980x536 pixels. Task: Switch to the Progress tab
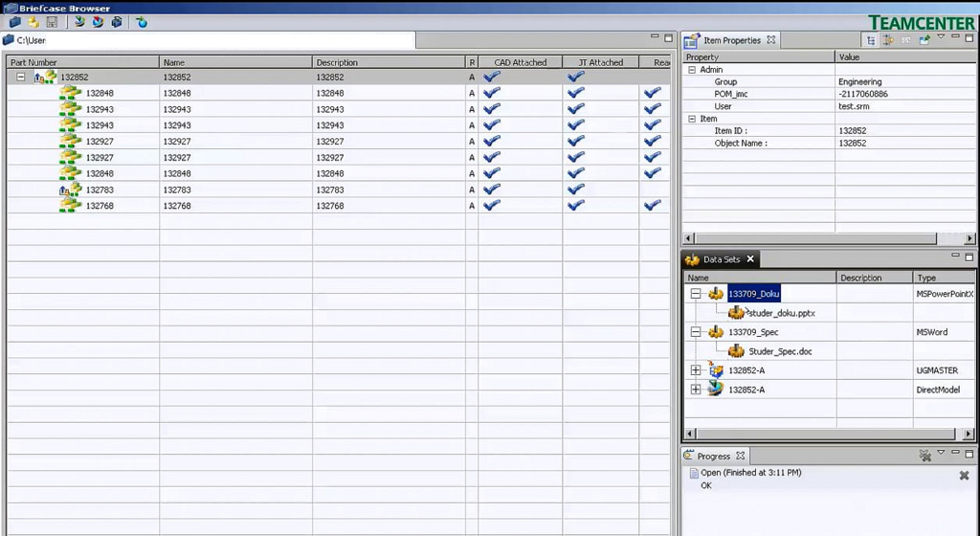point(714,456)
